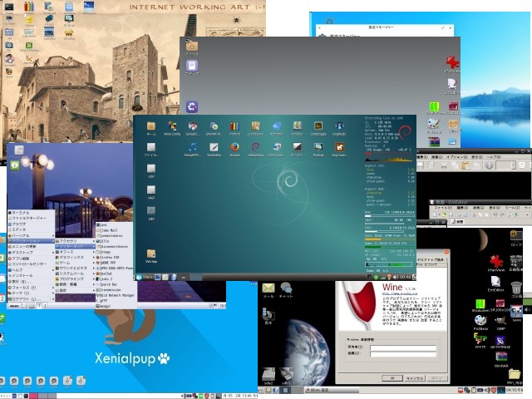Click volume speaker icon in DebianDog tray
The height and width of the screenshot is (399, 532).
click(x=396, y=277)
